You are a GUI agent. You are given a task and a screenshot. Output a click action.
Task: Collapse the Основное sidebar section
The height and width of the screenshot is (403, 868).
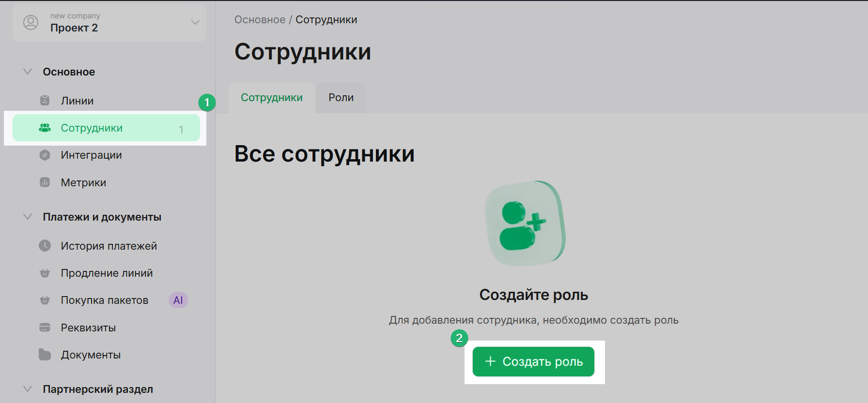(28, 72)
